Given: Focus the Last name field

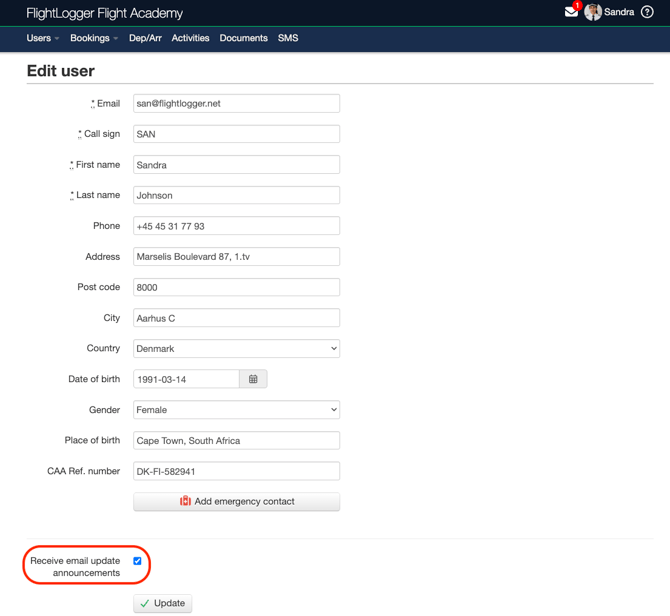Looking at the screenshot, I should [x=236, y=195].
